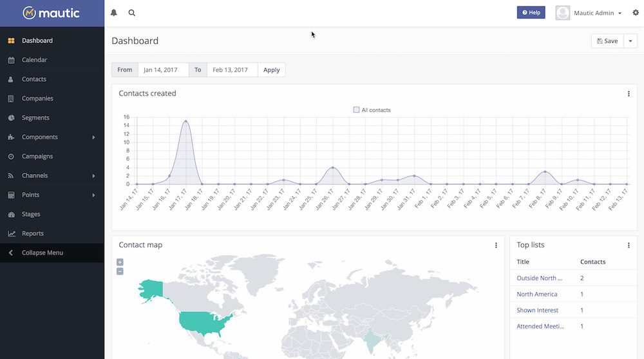Screen dimensions: 644x359
Task: Toggle the All contacts legend box
Action: pos(356,110)
